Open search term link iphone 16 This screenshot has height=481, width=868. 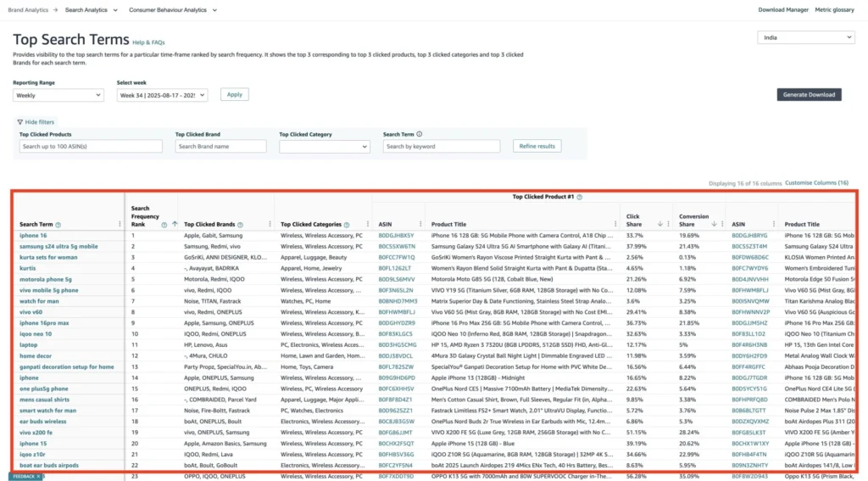pyautogui.click(x=33, y=236)
